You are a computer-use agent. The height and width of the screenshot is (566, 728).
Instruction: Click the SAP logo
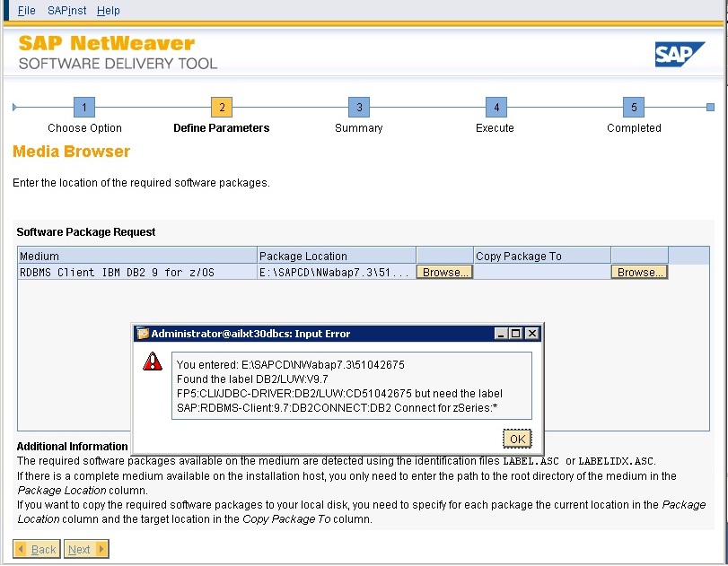click(680, 55)
